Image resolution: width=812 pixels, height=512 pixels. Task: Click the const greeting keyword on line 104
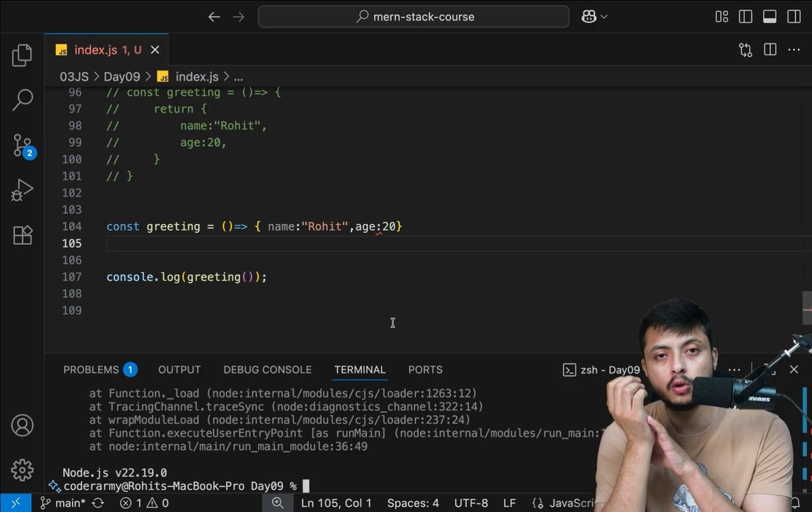153,226
